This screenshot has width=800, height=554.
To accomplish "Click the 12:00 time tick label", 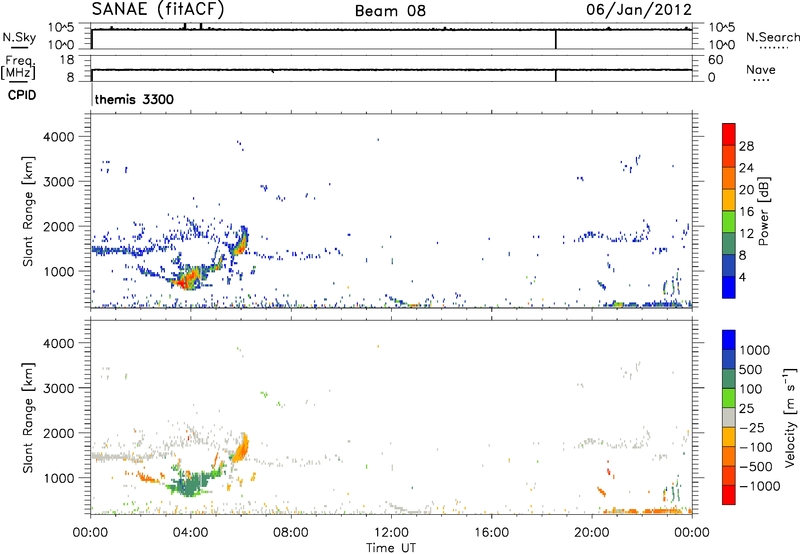I will pyautogui.click(x=391, y=533).
